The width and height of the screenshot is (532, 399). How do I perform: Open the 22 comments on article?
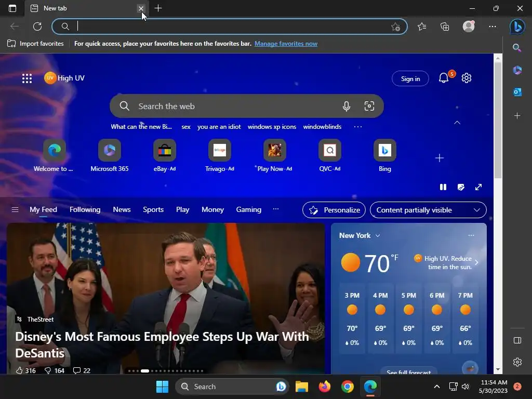pyautogui.click(x=82, y=370)
